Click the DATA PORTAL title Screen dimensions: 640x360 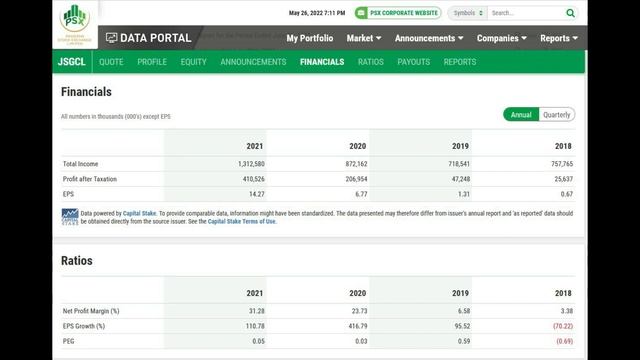tap(156, 38)
